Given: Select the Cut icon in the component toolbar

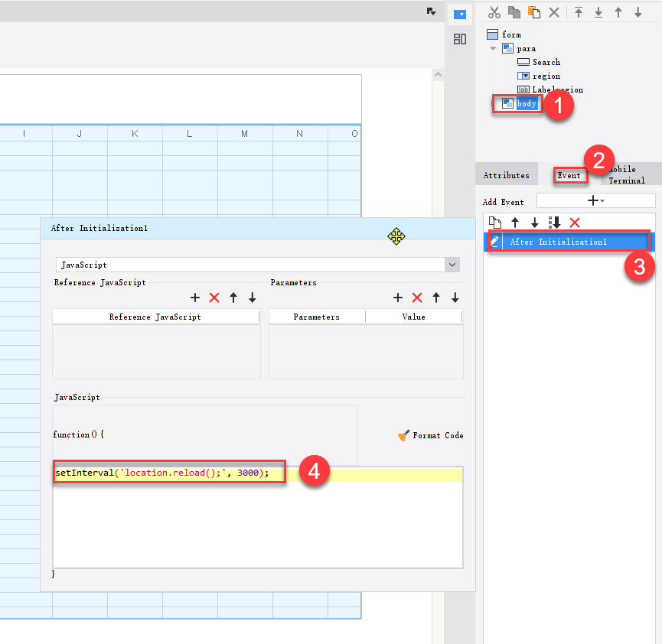Looking at the screenshot, I should (495, 12).
